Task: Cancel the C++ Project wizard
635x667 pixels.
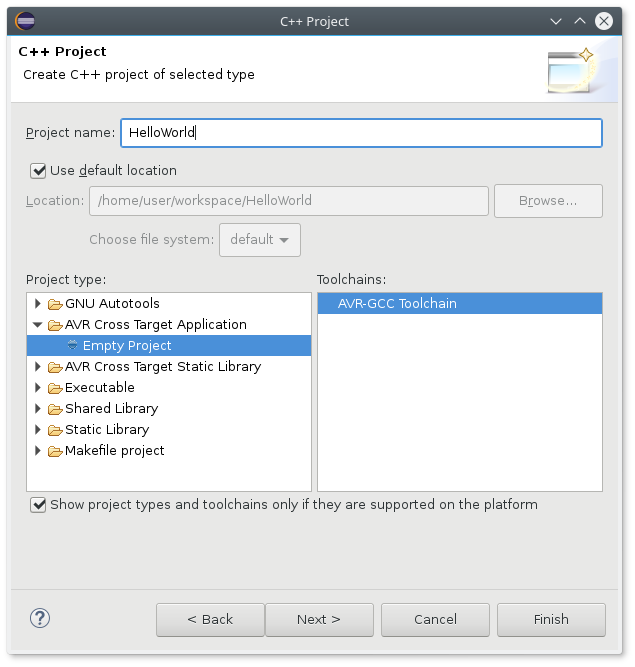Action: [435, 620]
